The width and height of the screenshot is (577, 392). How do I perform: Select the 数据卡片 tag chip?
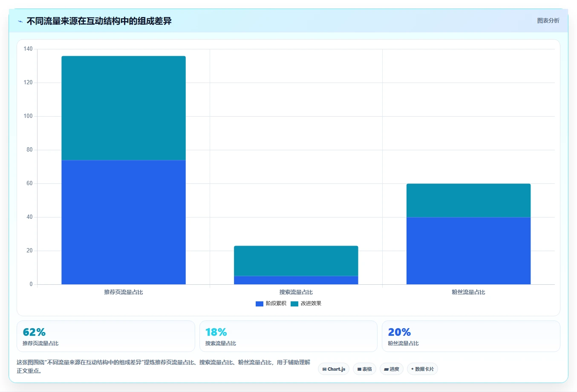pos(422,369)
